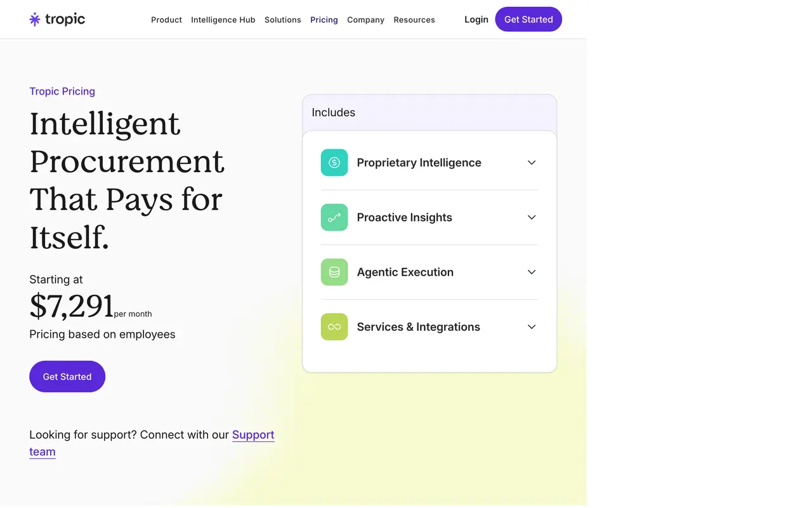Click the Services & Integrations infinity icon

[x=334, y=326]
